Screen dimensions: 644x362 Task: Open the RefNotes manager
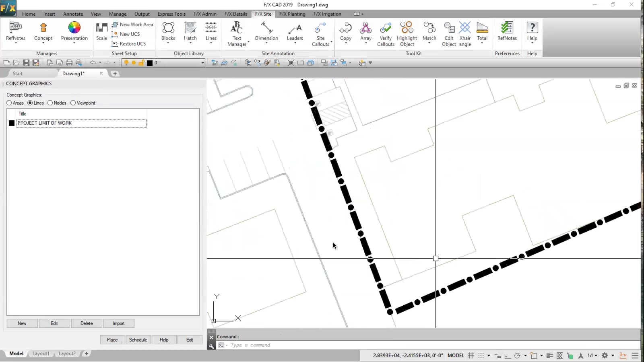(16, 31)
